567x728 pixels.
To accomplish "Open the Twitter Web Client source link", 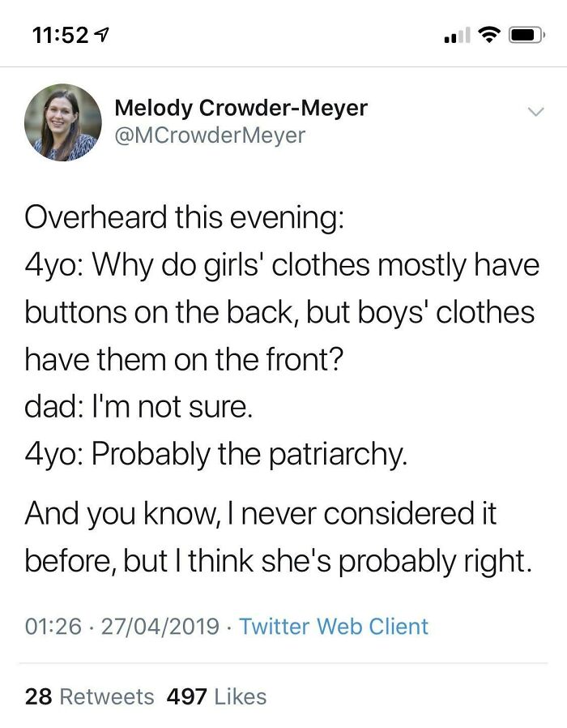I will pyautogui.click(x=334, y=627).
